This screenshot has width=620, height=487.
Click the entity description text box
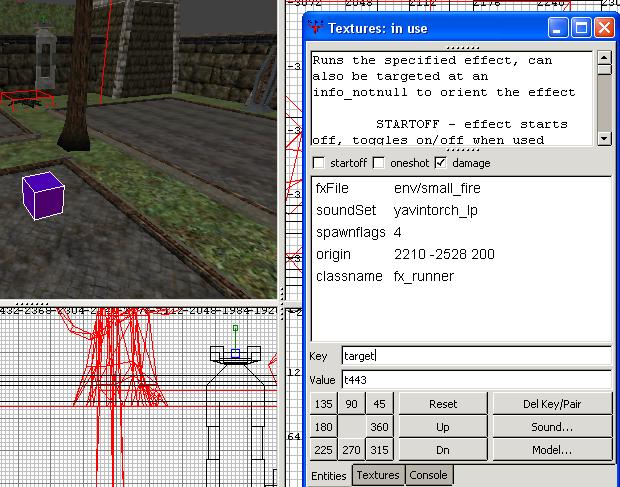pyautogui.click(x=453, y=98)
